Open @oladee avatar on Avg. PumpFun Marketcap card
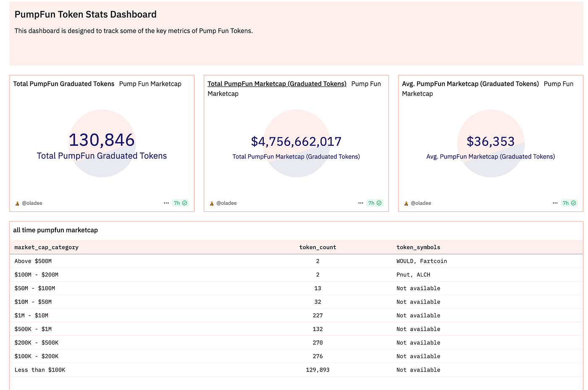 (x=406, y=203)
